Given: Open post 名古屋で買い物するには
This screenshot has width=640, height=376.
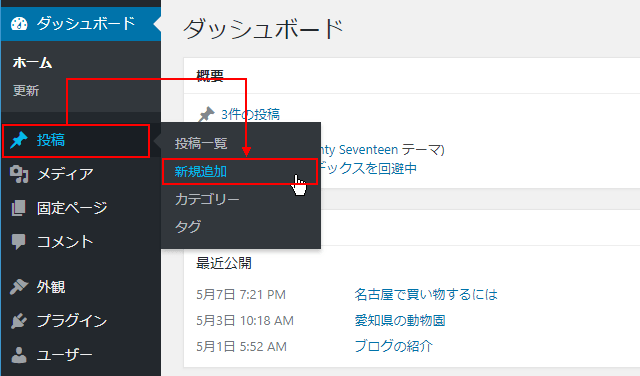Looking at the screenshot, I should 426,294.
